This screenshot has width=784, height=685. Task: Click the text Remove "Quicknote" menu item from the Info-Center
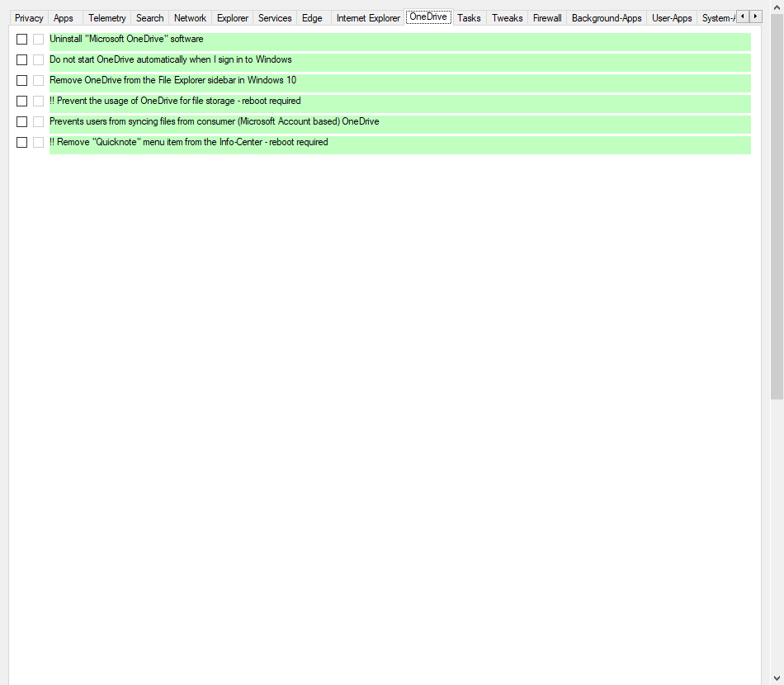click(189, 142)
